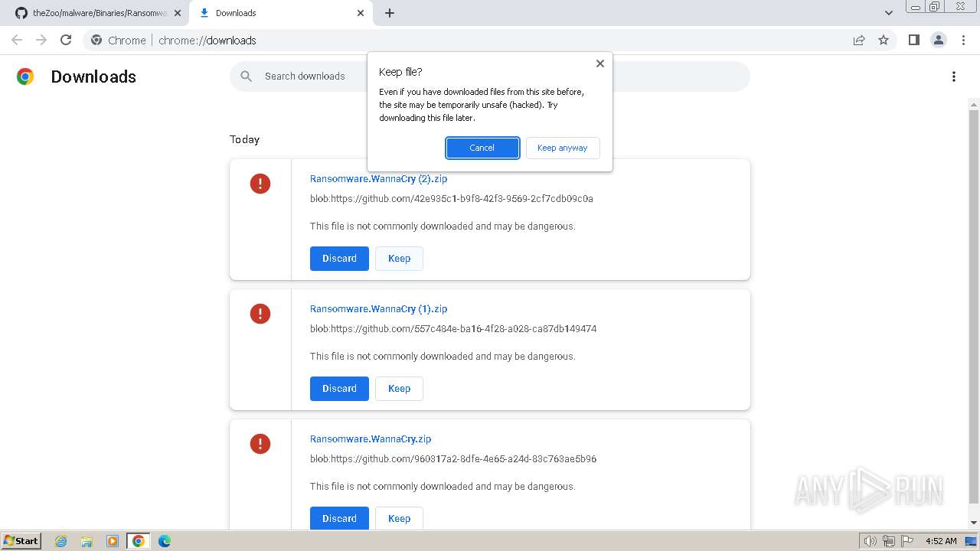Keep the Ransomware.WannaCry.zip download

[x=399, y=518]
